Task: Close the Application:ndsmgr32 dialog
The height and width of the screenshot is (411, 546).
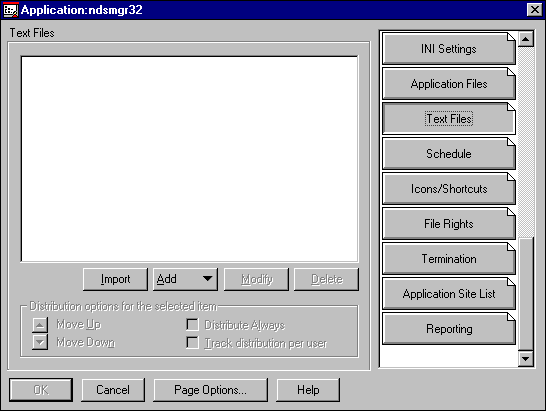Action: 534,10
